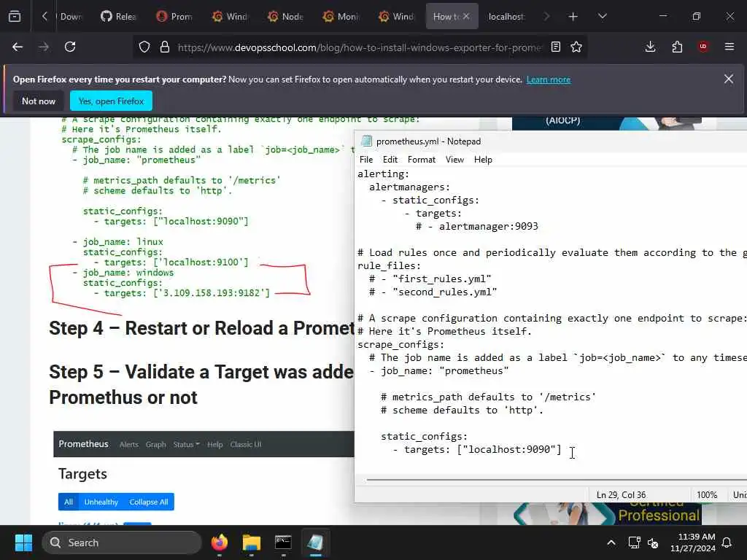The width and height of the screenshot is (747, 560).
Task: Click the Notepad taskbar icon
Action: tap(315, 542)
